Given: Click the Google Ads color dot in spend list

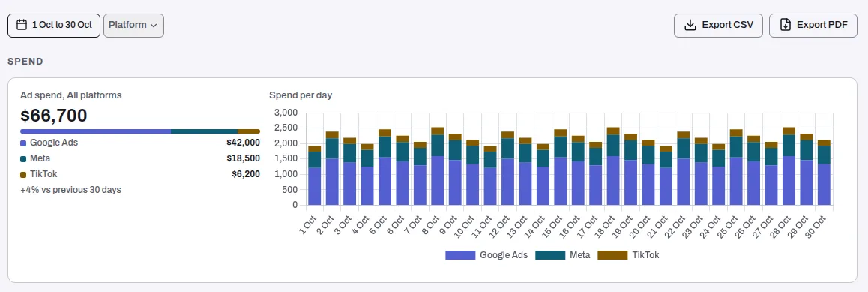Looking at the screenshot, I should click(23, 143).
